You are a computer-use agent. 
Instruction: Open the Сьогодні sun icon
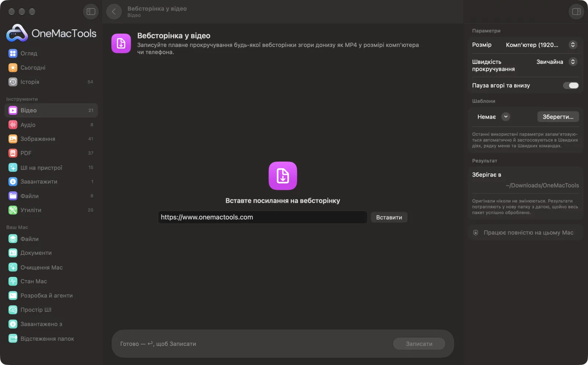coord(13,68)
